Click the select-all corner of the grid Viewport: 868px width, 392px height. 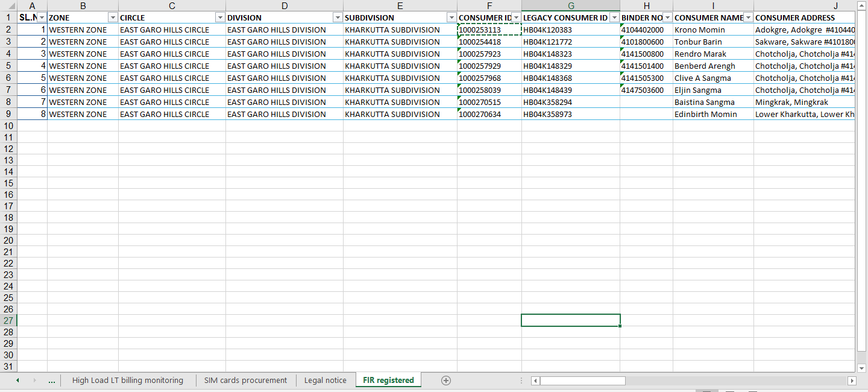point(8,5)
